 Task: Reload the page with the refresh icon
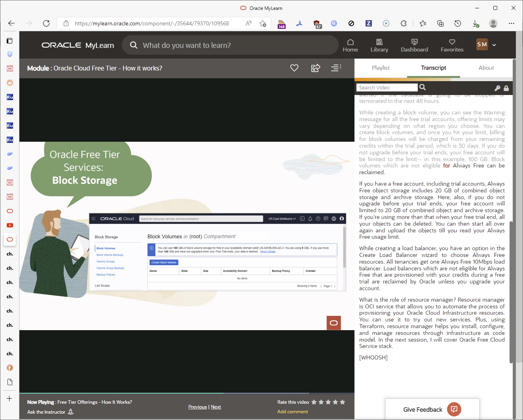click(x=46, y=23)
